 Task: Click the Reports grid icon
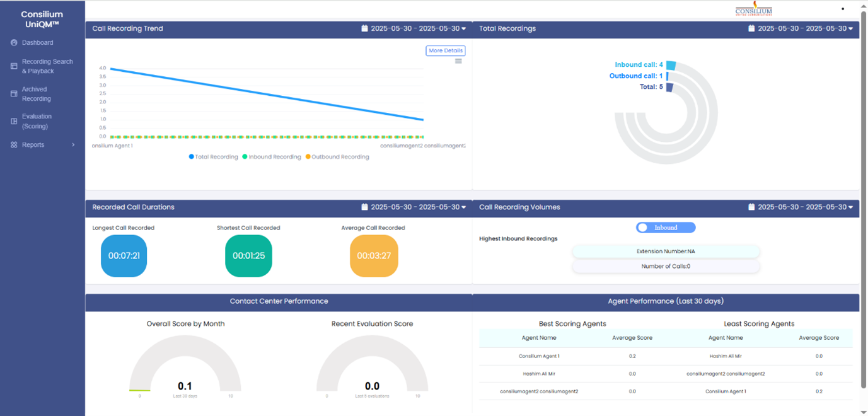pos(14,145)
